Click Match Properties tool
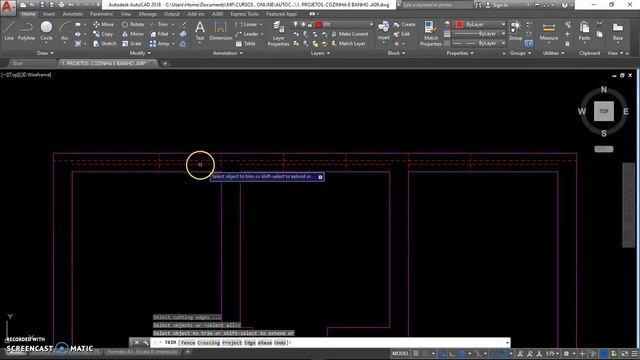This screenshot has width=640, height=360. tap(431, 33)
